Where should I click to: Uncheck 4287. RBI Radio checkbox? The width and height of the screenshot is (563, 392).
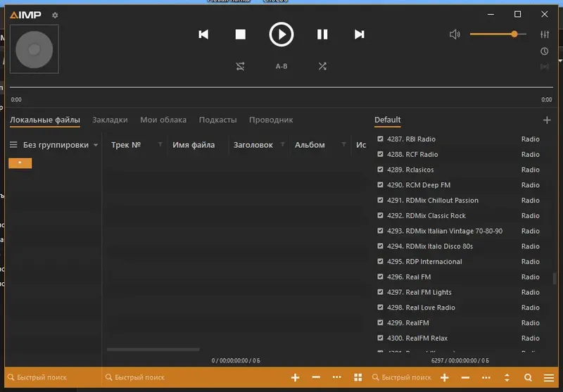coord(380,139)
